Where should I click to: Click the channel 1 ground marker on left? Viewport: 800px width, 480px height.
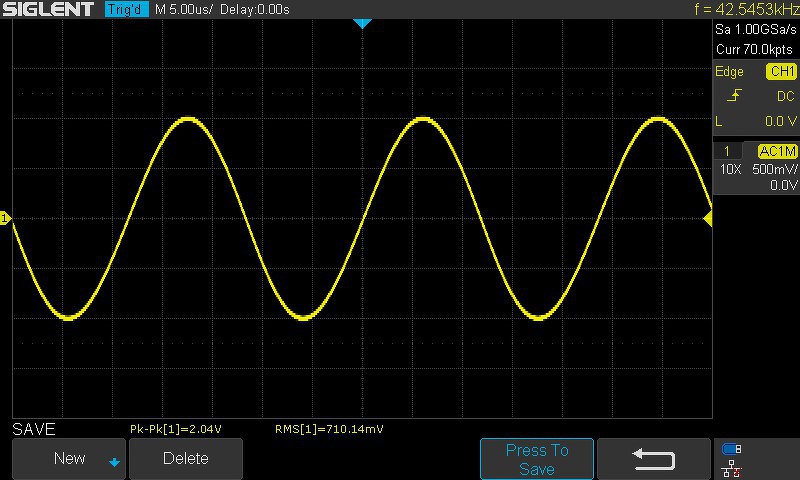(x=5, y=218)
